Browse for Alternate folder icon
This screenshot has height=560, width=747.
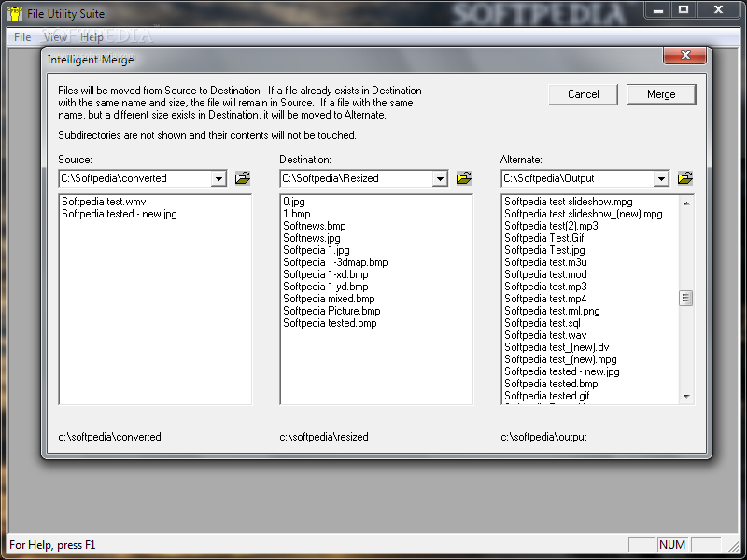[x=685, y=178]
